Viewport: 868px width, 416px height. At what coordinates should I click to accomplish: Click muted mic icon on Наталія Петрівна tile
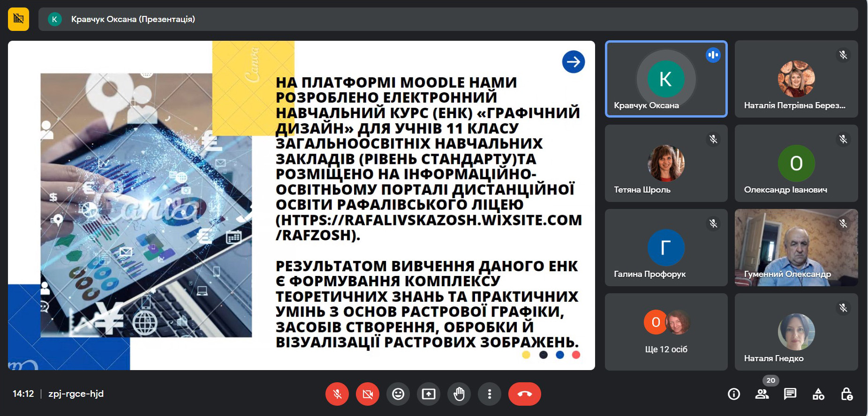pyautogui.click(x=843, y=55)
